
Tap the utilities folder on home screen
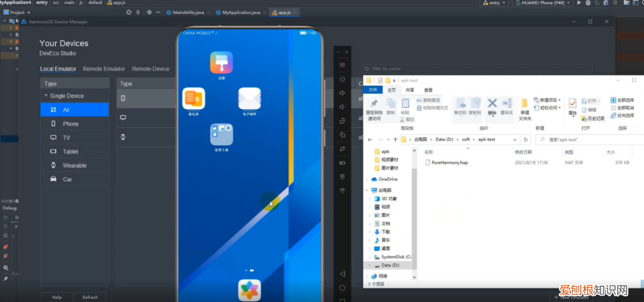[x=222, y=134]
